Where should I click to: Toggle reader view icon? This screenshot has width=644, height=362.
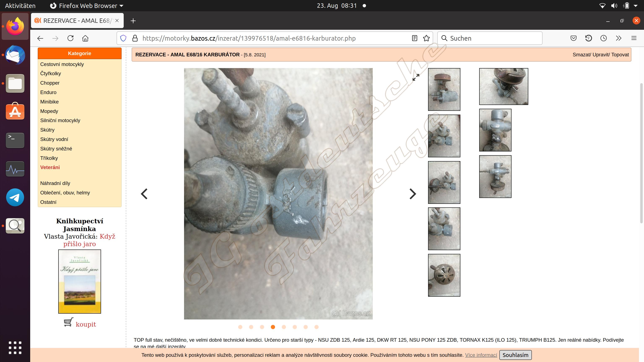pyautogui.click(x=414, y=38)
